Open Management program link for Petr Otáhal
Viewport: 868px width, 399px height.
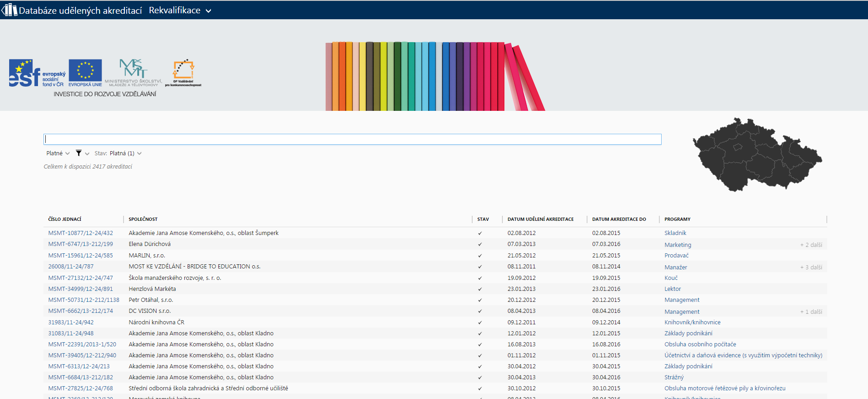(x=682, y=300)
